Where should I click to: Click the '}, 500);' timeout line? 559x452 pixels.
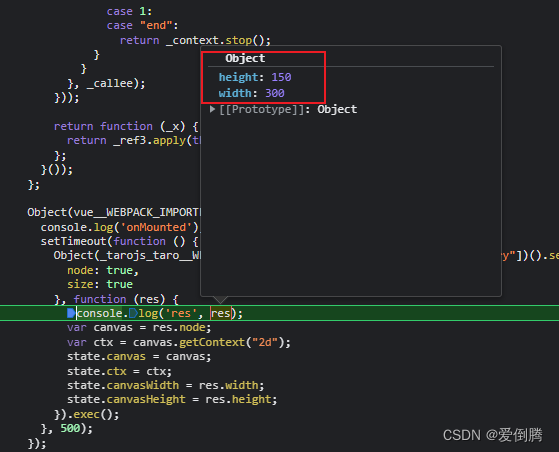67,428
